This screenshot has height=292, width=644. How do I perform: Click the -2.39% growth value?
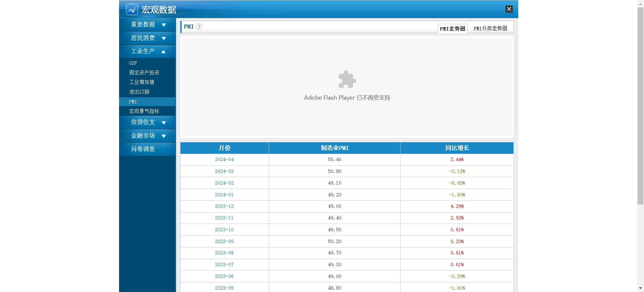[457, 277]
